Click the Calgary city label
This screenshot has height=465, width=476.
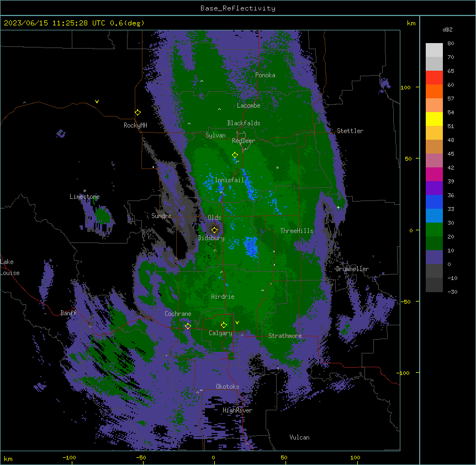click(220, 333)
